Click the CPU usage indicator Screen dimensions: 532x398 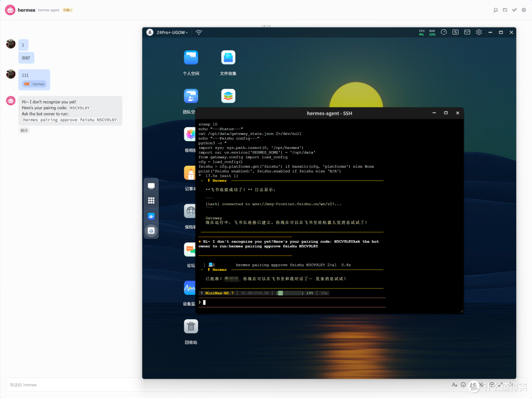(421, 33)
